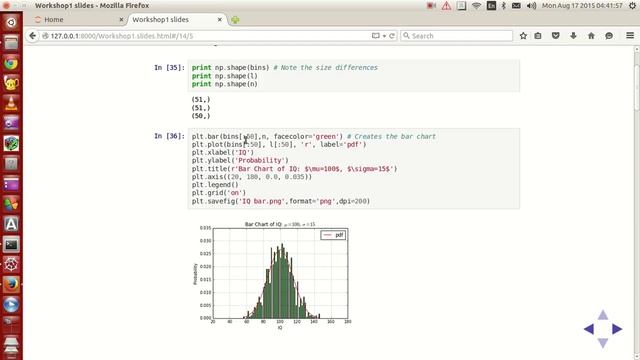Open Ubuntu Dash search

click(11, 22)
